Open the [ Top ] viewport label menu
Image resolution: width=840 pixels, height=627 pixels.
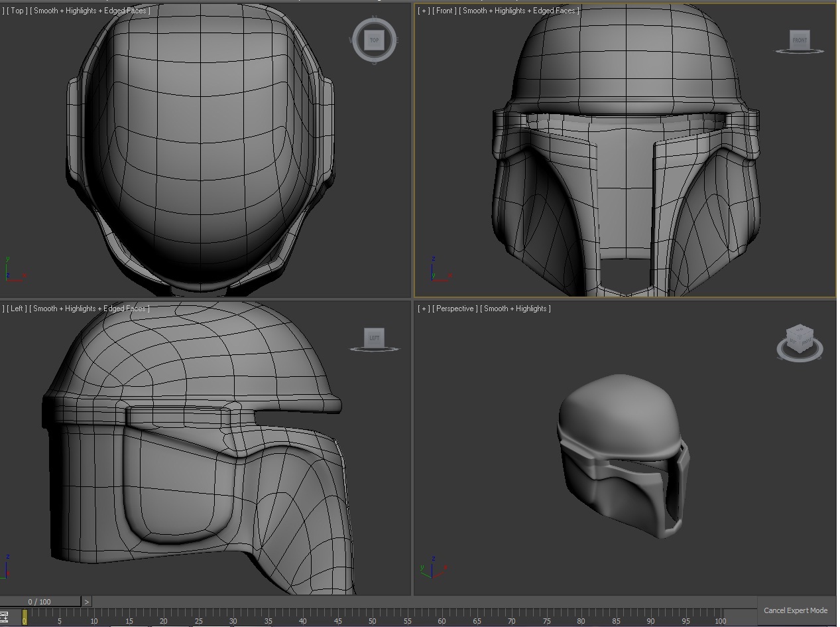[17, 11]
